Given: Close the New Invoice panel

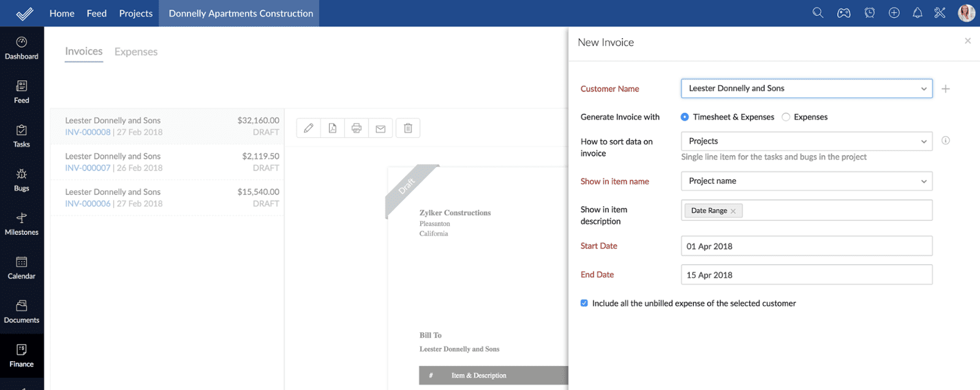Looking at the screenshot, I should click(x=968, y=40).
